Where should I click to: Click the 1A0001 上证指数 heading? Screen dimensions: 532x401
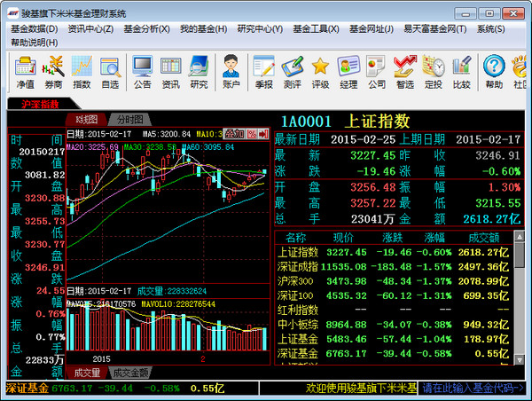click(346, 122)
